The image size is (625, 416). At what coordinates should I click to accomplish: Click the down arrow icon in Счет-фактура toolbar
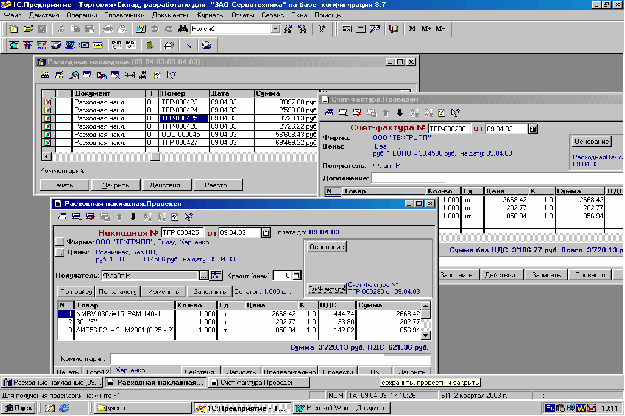pyautogui.click(x=400, y=113)
